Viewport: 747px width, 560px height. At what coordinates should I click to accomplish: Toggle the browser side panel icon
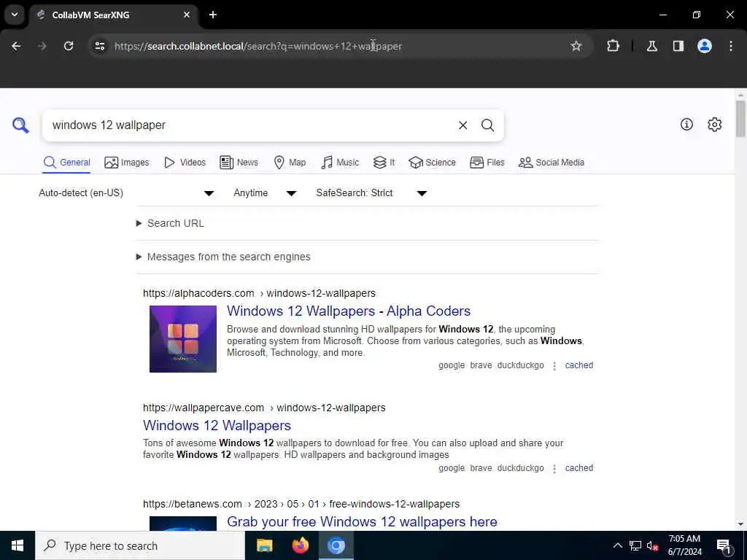tap(678, 46)
